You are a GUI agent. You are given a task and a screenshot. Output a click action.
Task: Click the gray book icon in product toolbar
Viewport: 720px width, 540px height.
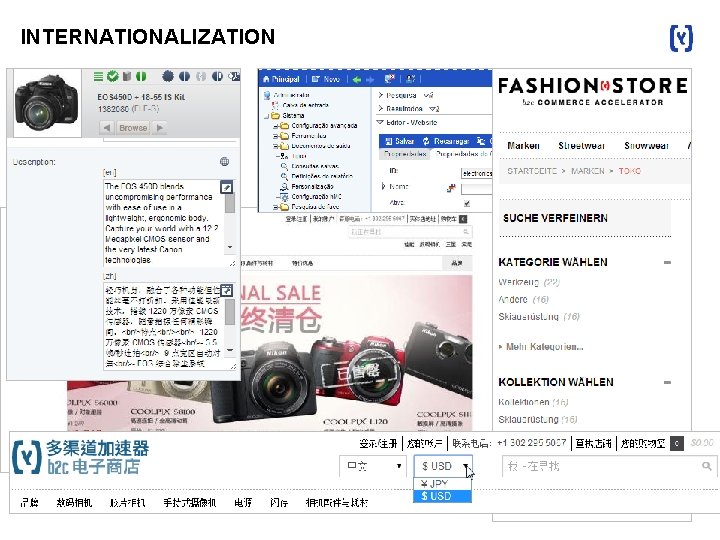click(x=127, y=76)
